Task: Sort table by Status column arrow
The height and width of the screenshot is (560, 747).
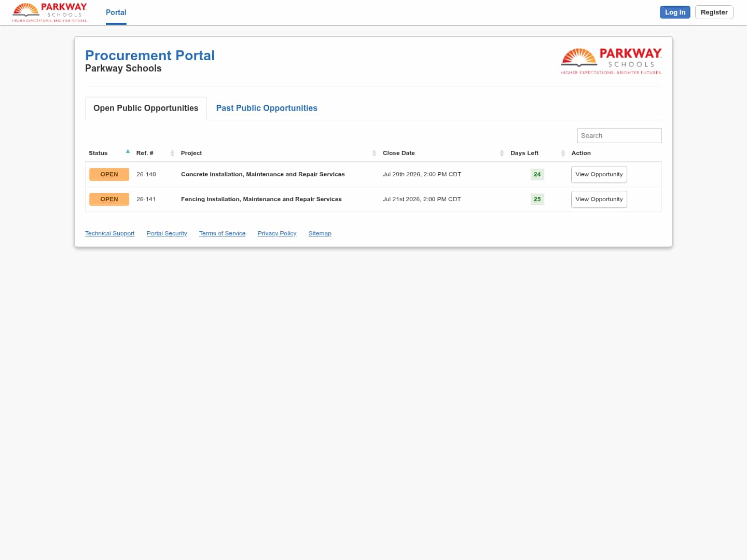Action: tap(128, 152)
